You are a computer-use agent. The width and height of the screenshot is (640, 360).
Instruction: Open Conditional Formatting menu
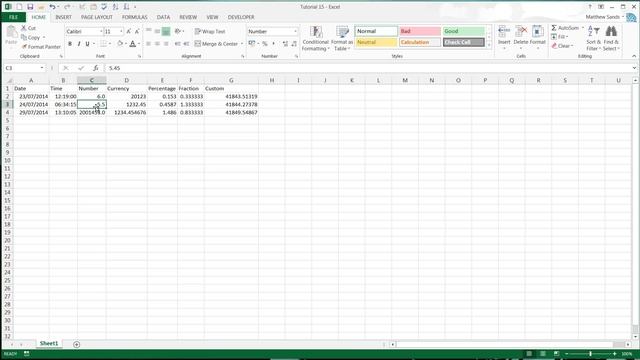(316, 38)
